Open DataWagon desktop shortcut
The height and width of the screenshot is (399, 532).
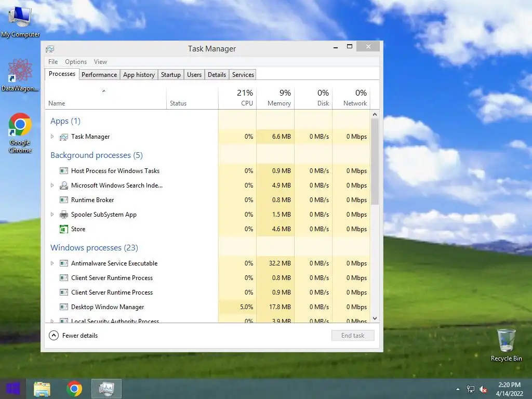tap(20, 75)
